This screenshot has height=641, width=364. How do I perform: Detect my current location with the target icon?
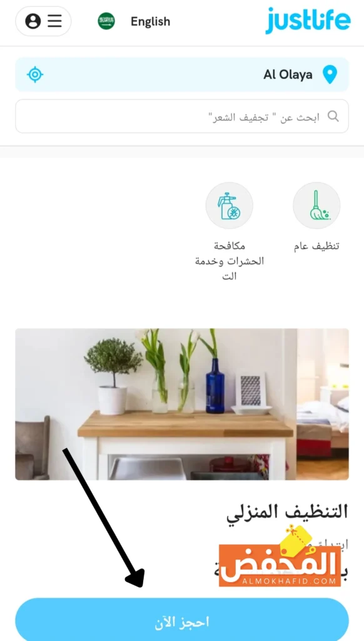tap(35, 74)
